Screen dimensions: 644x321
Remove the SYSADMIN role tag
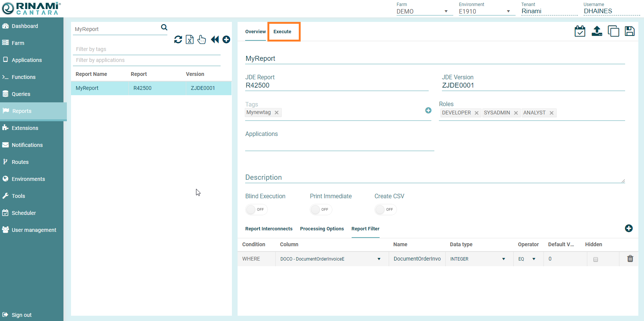coord(516,113)
